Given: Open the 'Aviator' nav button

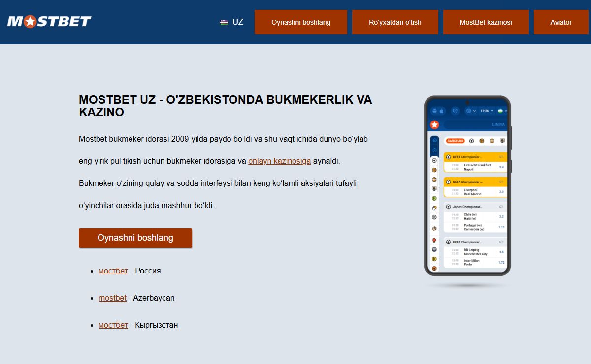Looking at the screenshot, I should coord(561,22).
